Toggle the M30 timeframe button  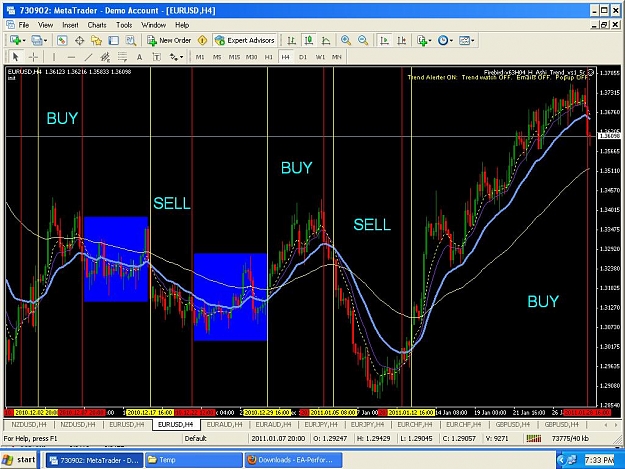pos(251,57)
